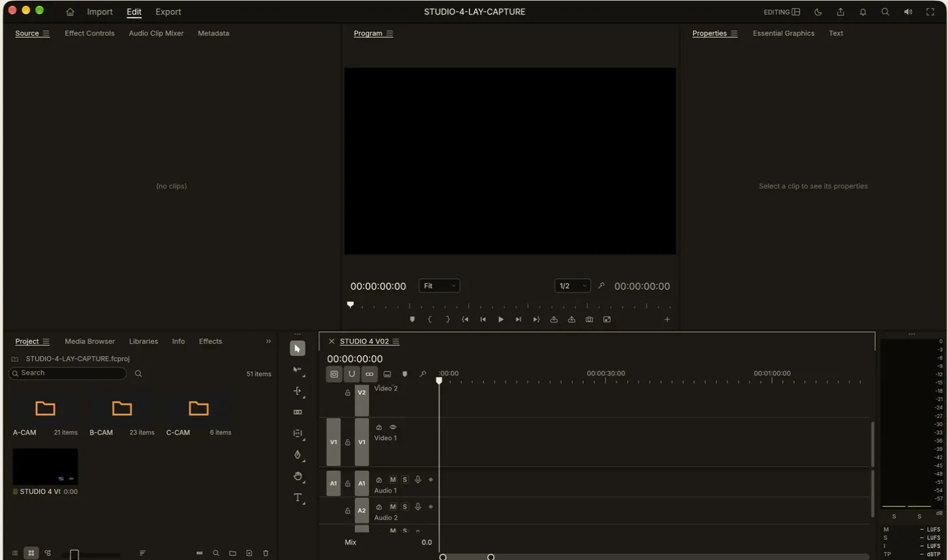Add a marker in the Program monitor
This screenshot has height=560, width=948.
pos(412,319)
